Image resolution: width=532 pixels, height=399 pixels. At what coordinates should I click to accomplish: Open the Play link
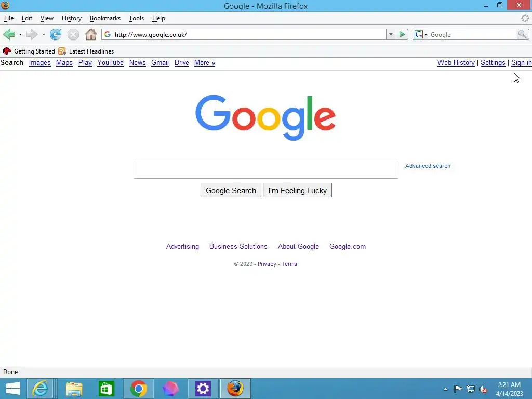click(85, 63)
